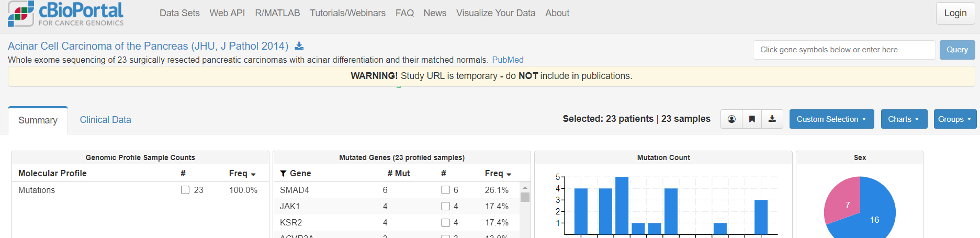
Task: Open the Charts dropdown
Action: (904, 119)
